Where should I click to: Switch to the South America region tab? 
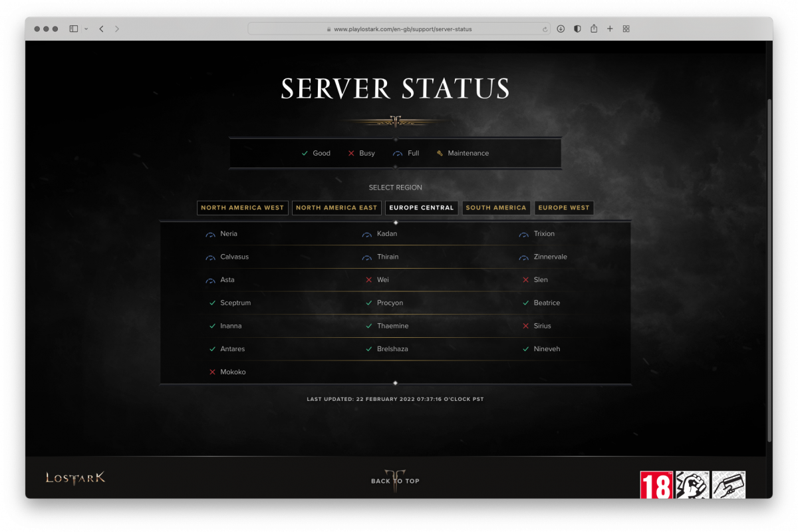(x=496, y=208)
